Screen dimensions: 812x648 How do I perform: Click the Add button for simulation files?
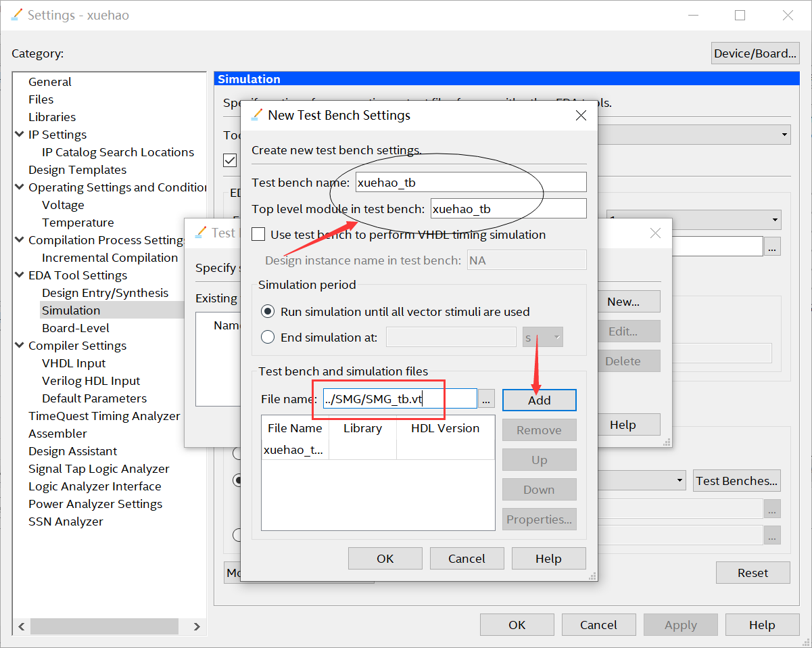(539, 400)
